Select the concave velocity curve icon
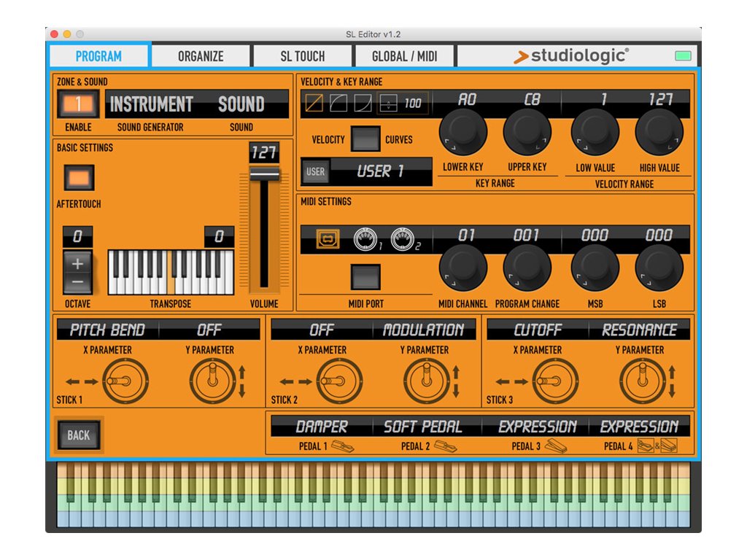The width and height of the screenshot is (747, 560). [363, 103]
